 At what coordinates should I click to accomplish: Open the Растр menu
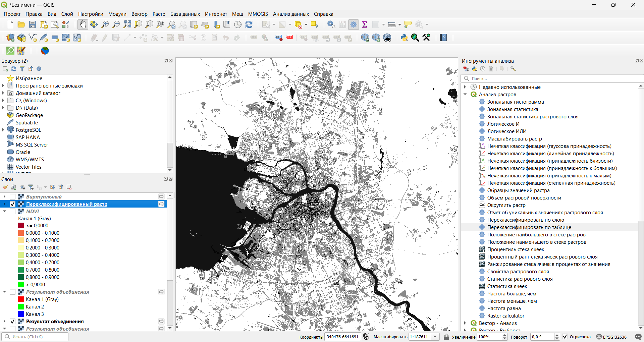pos(159,14)
